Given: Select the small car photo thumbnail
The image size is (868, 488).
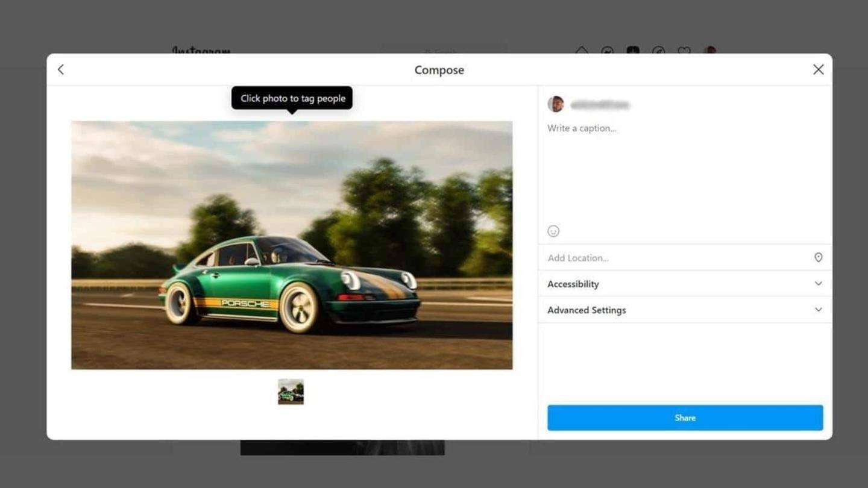Looking at the screenshot, I should coord(291,392).
